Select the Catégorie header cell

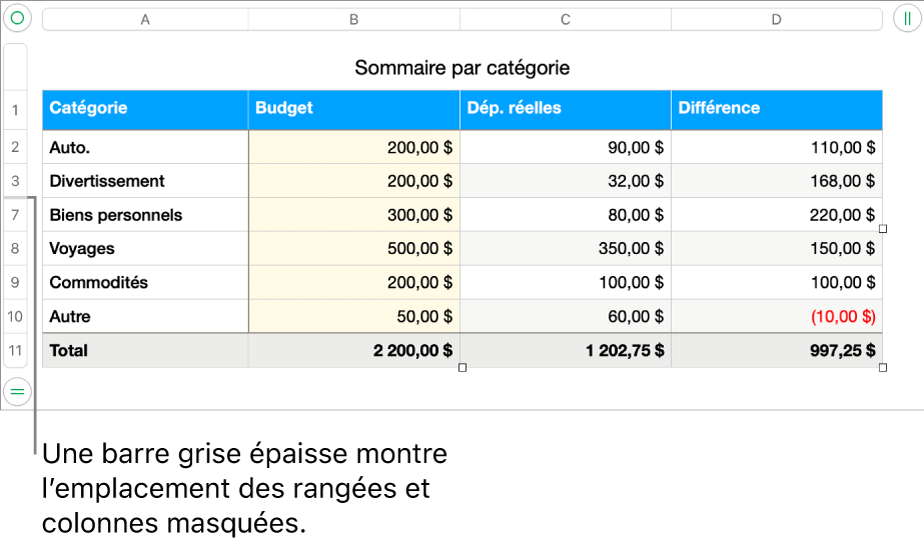pos(145,108)
